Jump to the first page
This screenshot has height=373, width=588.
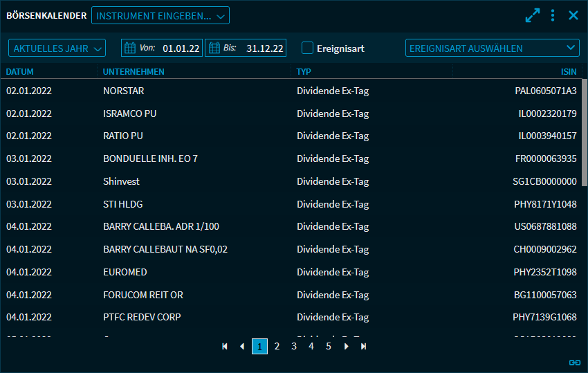click(225, 346)
